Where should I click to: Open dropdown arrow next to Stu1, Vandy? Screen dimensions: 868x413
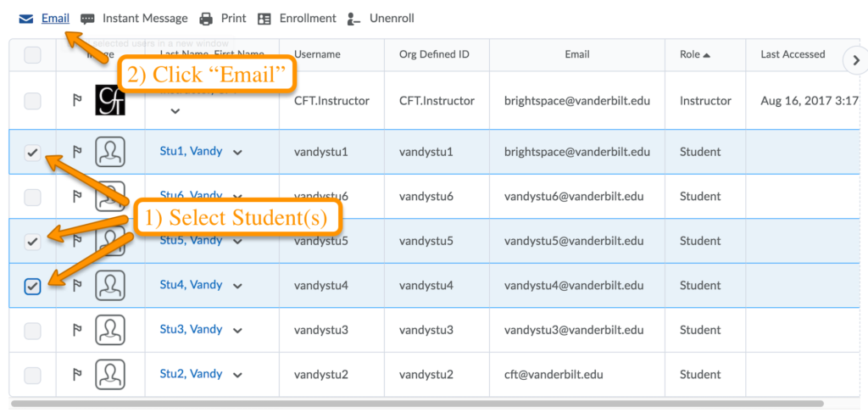point(237,153)
